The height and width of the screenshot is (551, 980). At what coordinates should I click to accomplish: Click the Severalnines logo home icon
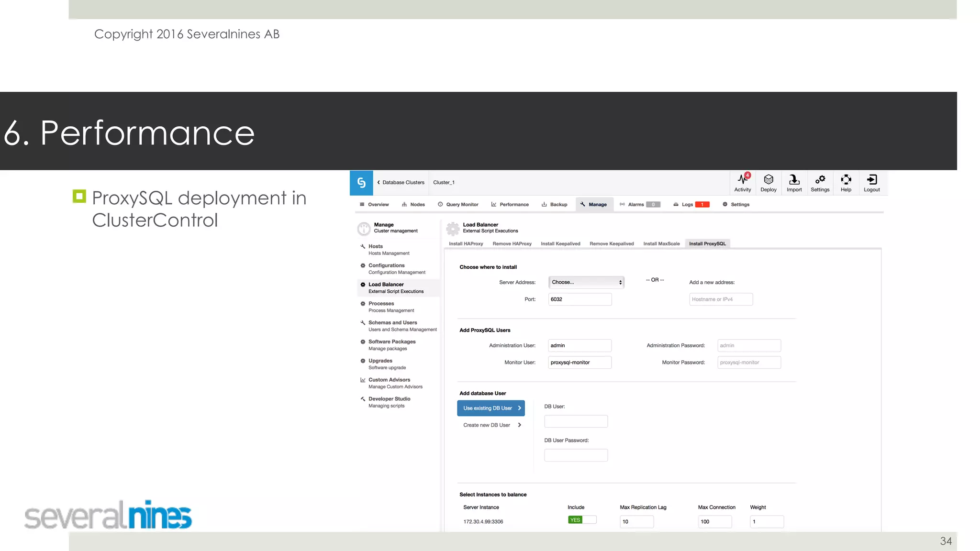pyautogui.click(x=361, y=183)
